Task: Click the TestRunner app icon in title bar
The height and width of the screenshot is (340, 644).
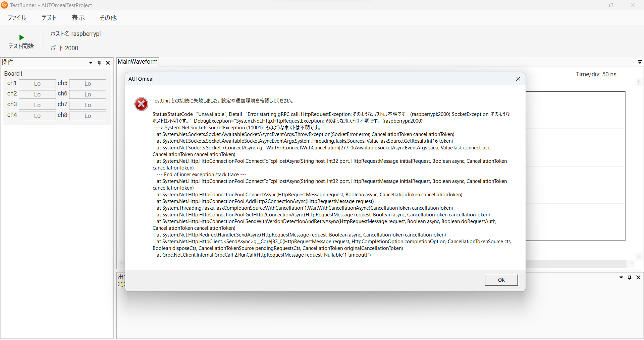Action: pyautogui.click(x=4, y=5)
